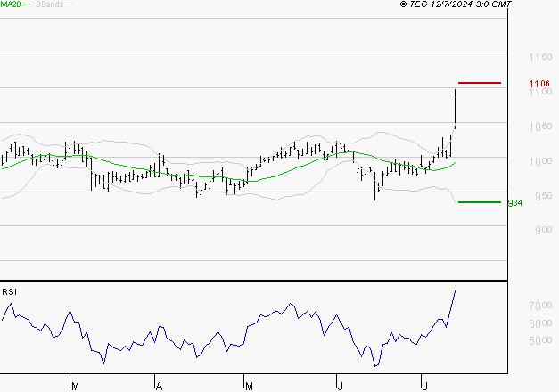Click the 7000 RSI axis label

540,306
